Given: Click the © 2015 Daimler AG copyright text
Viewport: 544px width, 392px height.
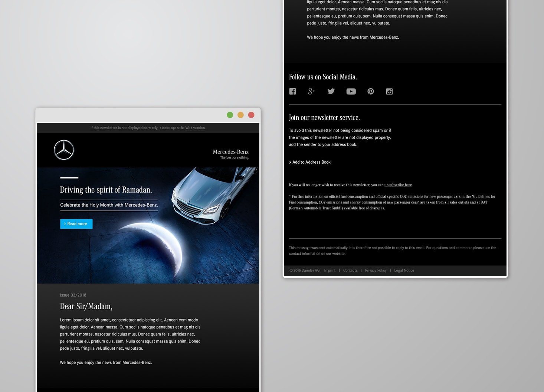Looking at the screenshot, I should click(x=304, y=271).
